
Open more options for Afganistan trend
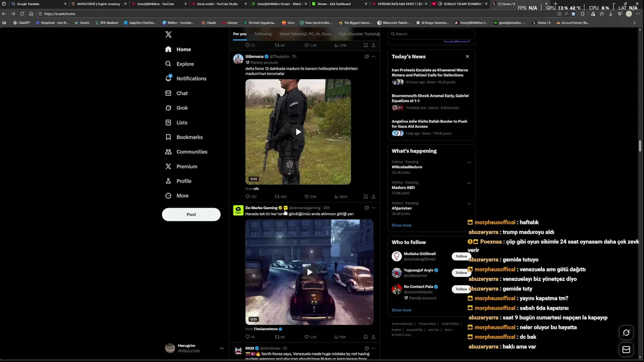(469, 204)
